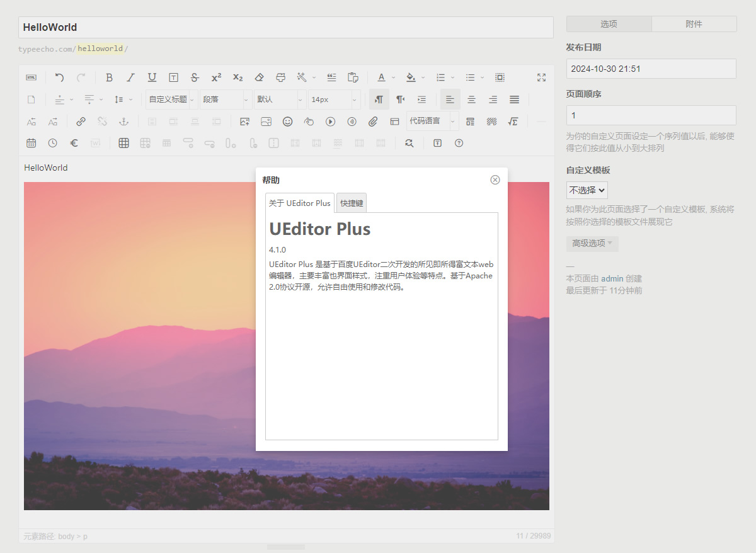The height and width of the screenshot is (553, 756).
Task: Select all content icon
Action: (x=500, y=77)
